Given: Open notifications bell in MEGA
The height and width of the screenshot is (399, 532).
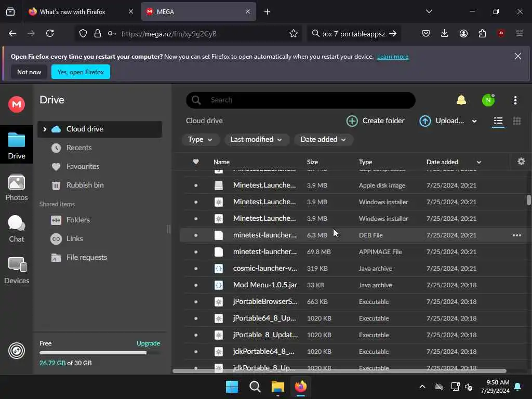Looking at the screenshot, I should point(461,100).
